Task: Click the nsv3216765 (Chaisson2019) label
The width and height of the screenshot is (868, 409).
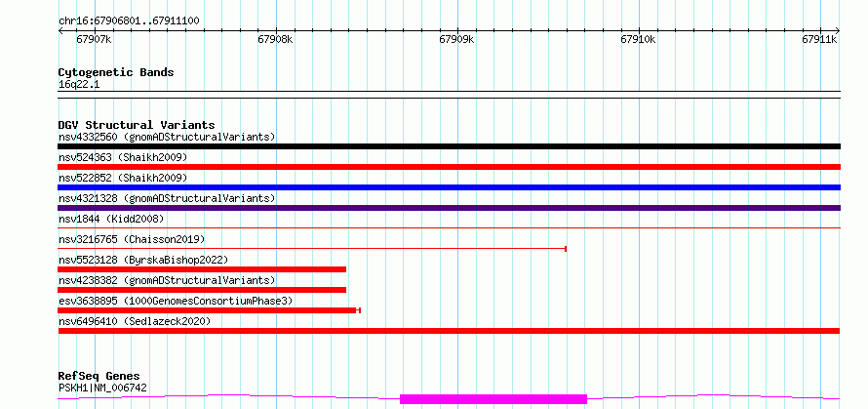Action: pyautogui.click(x=132, y=239)
